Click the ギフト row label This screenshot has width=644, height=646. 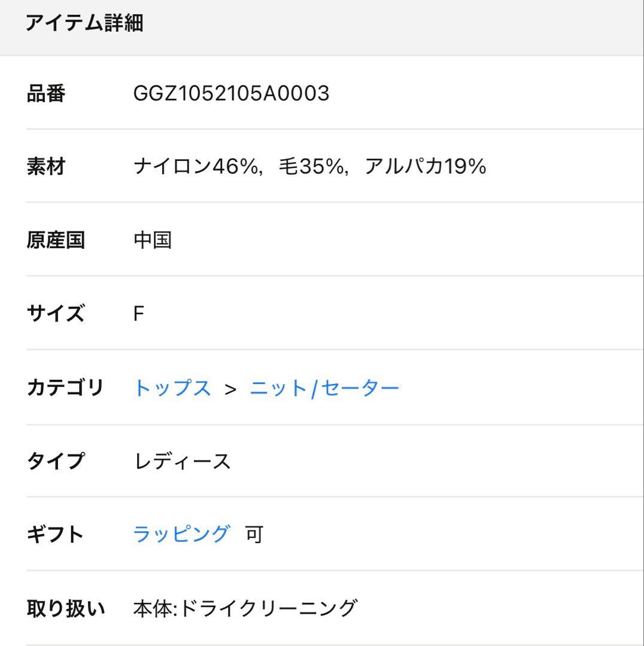coord(56,534)
